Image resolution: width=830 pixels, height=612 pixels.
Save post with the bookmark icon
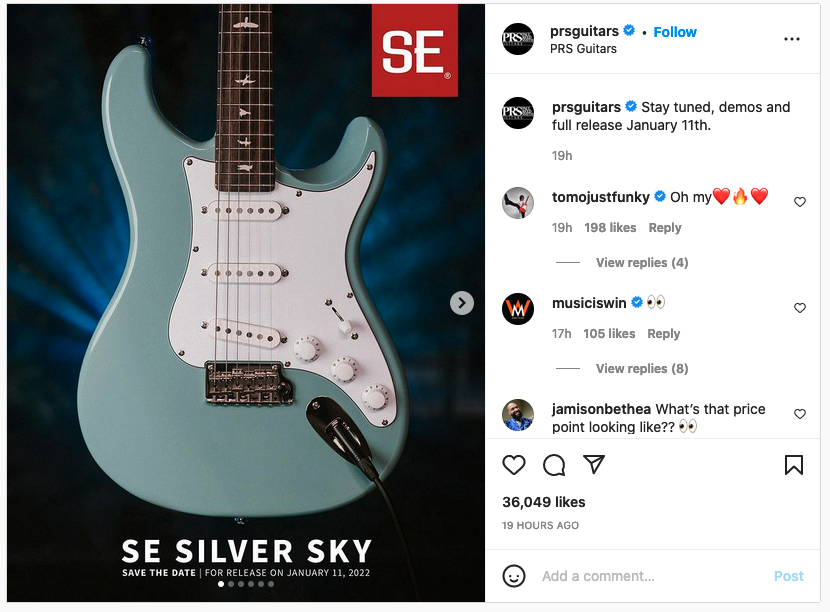[793, 465]
